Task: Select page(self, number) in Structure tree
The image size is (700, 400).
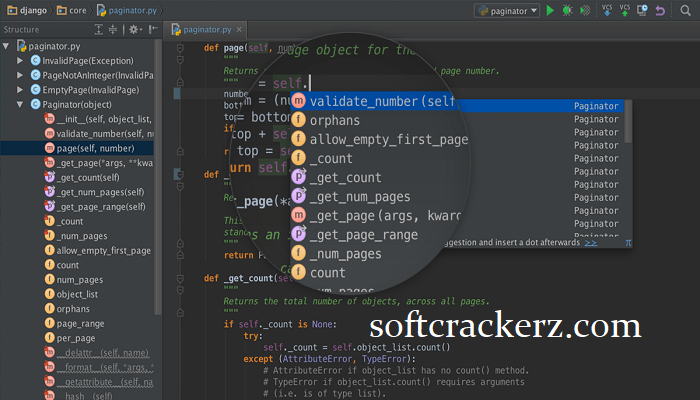Action: coord(77,148)
